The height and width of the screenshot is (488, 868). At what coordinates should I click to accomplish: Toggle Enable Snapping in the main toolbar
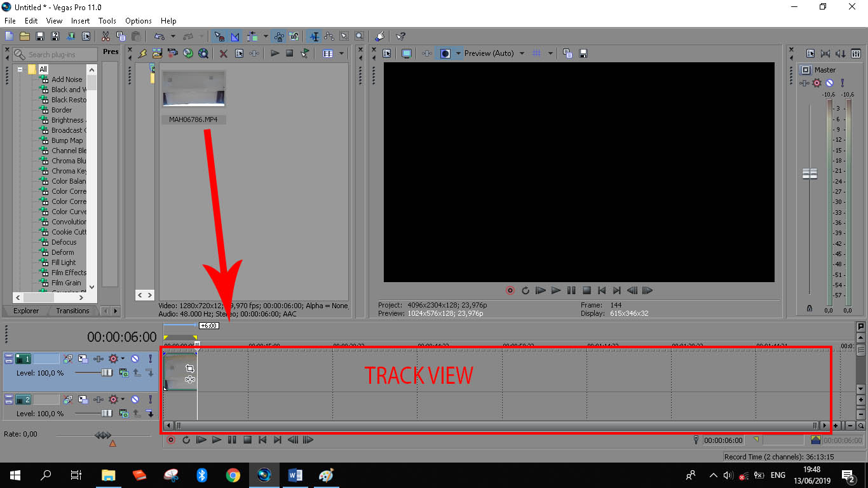click(x=219, y=36)
